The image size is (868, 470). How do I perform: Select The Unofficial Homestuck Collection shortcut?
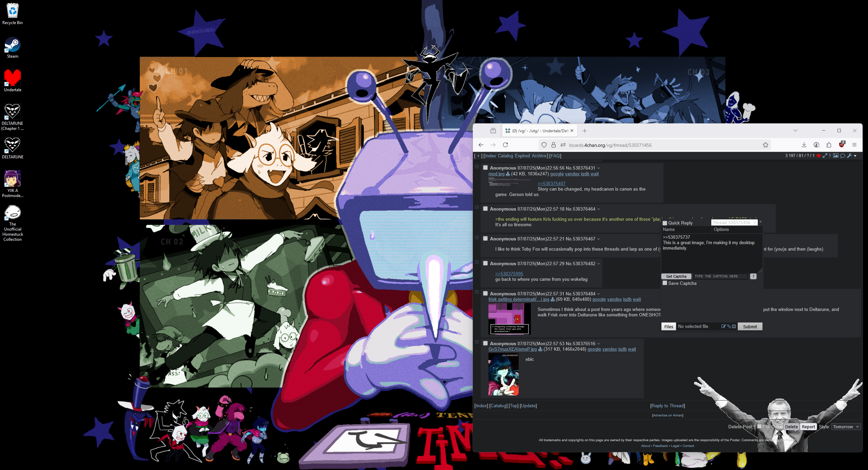(x=13, y=223)
